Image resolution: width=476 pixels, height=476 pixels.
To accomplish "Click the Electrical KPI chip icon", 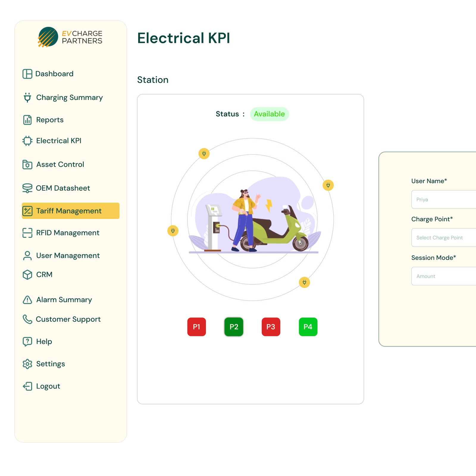I will click(27, 141).
